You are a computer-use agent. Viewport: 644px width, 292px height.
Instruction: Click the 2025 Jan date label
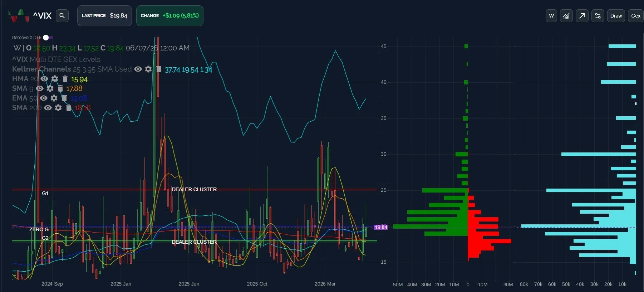(x=121, y=284)
